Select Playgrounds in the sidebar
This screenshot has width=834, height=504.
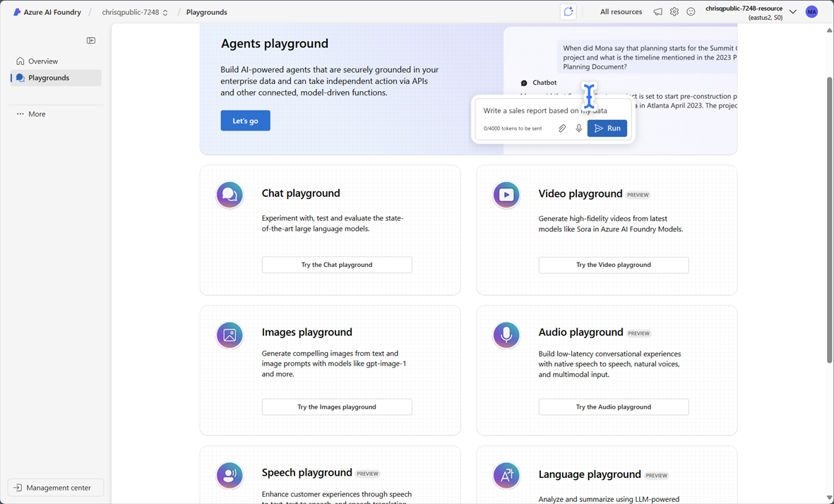point(49,78)
